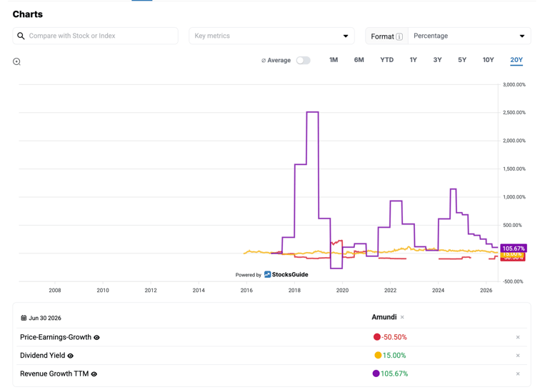Select the 20Y time range tab
The image size is (540, 392).
(x=516, y=60)
